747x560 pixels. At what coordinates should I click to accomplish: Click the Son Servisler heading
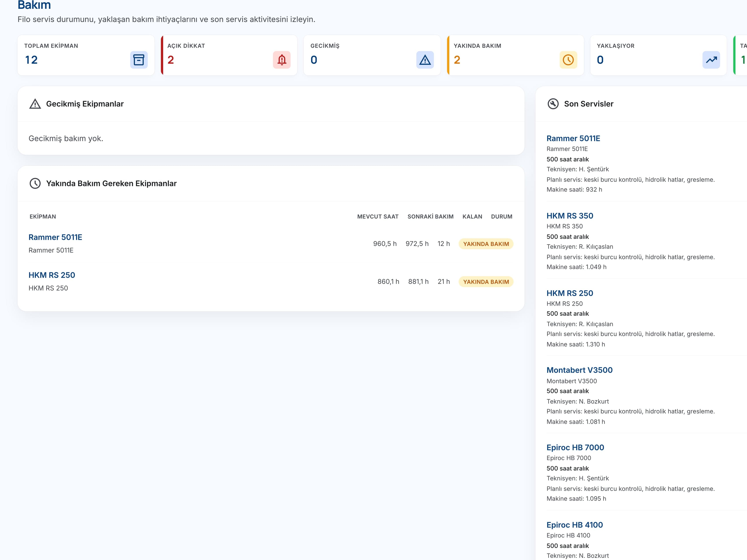[589, 104]
